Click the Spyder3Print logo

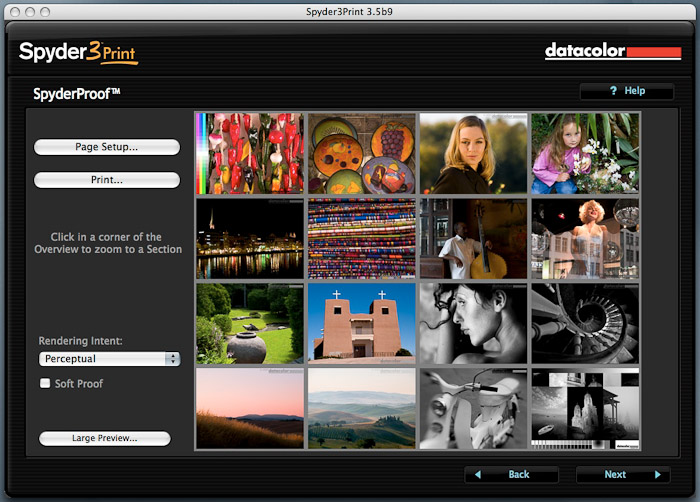pyautogui.click(x=77, y=51)
